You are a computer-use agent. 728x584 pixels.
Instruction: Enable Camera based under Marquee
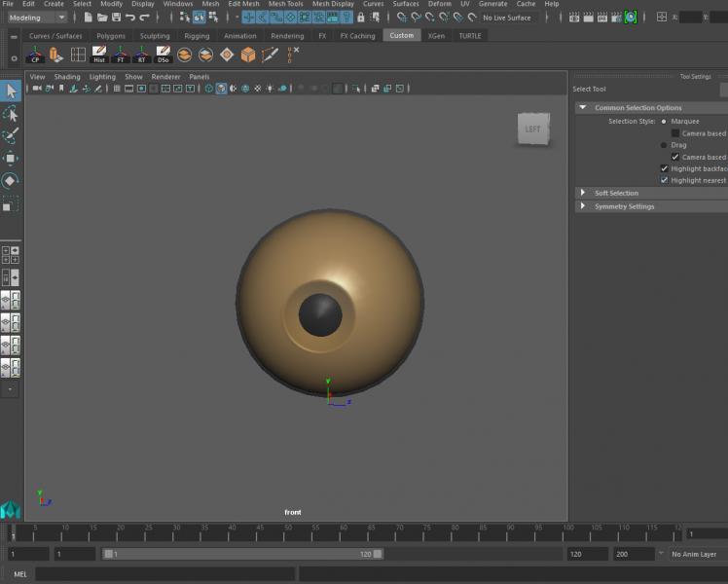tap(675, 133)
